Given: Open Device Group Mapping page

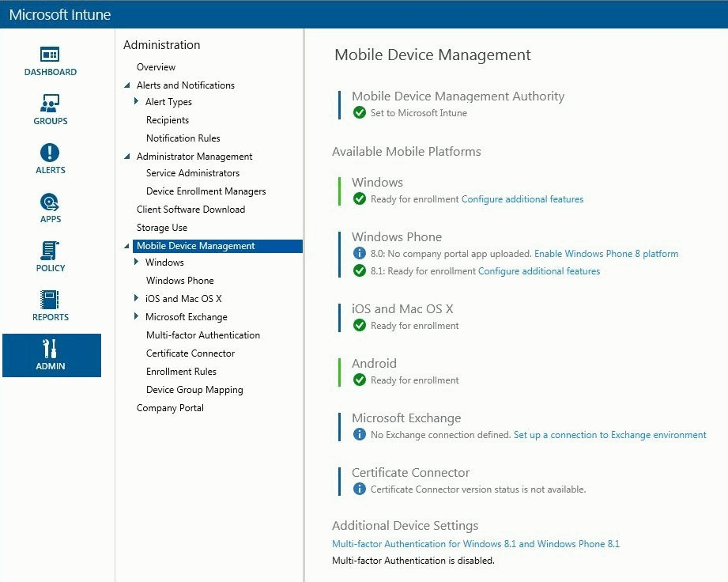Looking at the screenshot, I should 194,390.
